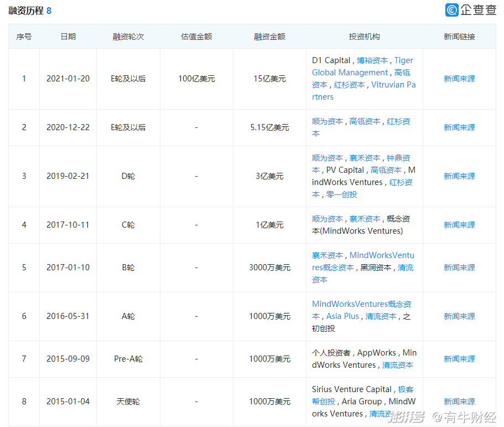This screenshot has width=504, height=427.
Task: Open 新闻来源 link for D轮 row
Action: point(459,176)
